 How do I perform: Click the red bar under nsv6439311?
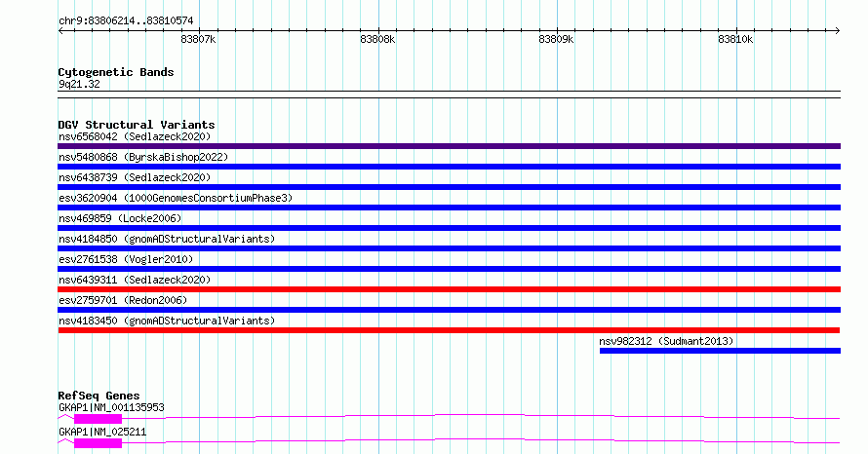click(449, 289)
